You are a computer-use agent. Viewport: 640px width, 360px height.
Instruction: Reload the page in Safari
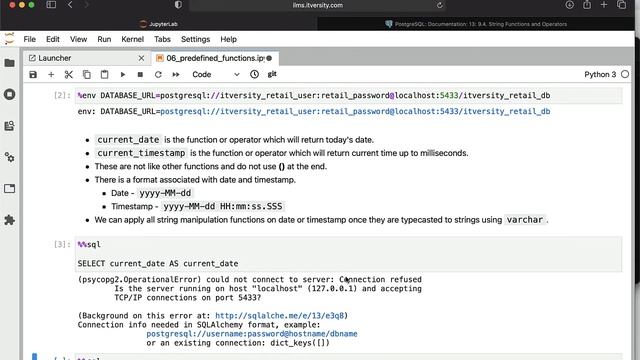[440, 5]
